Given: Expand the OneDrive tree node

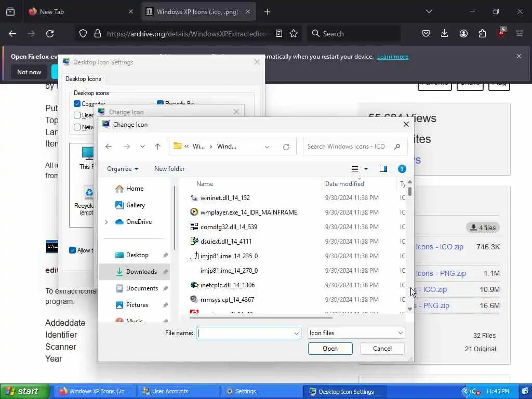Looking at the screenshot, I should click(106, 222).
